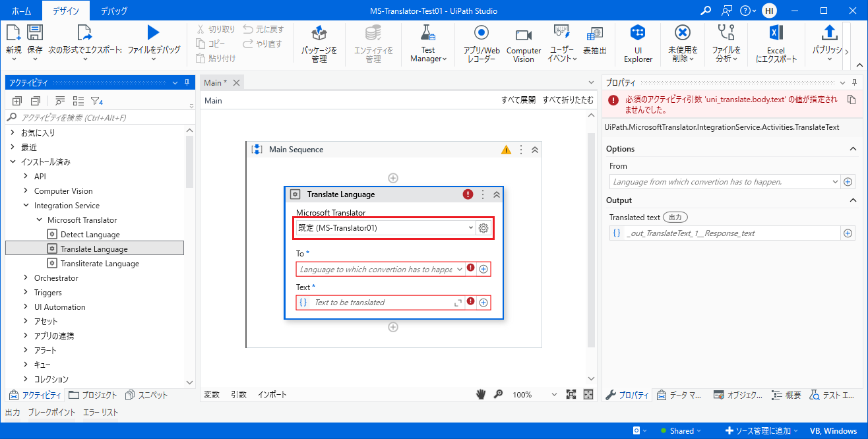Click the red error icon on Translate Language
868x439 pixels.
coord(468,194)
